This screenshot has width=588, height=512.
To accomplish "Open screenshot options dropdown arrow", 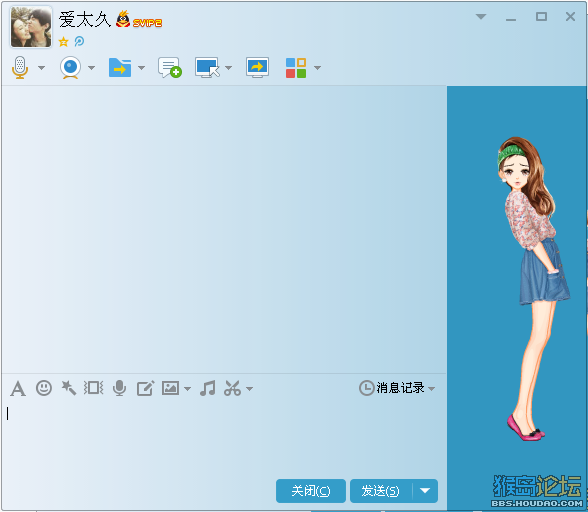I will [249, 389].
